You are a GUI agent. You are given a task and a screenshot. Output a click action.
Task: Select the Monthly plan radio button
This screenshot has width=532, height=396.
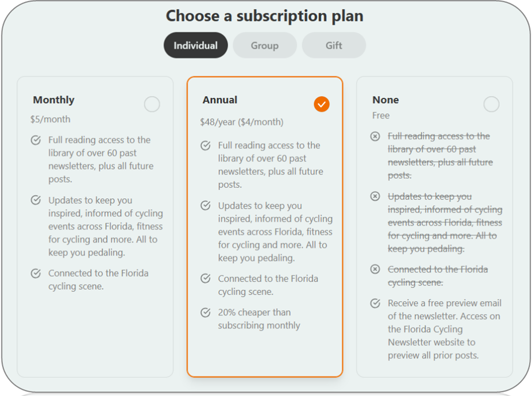[x=152, y=104]
